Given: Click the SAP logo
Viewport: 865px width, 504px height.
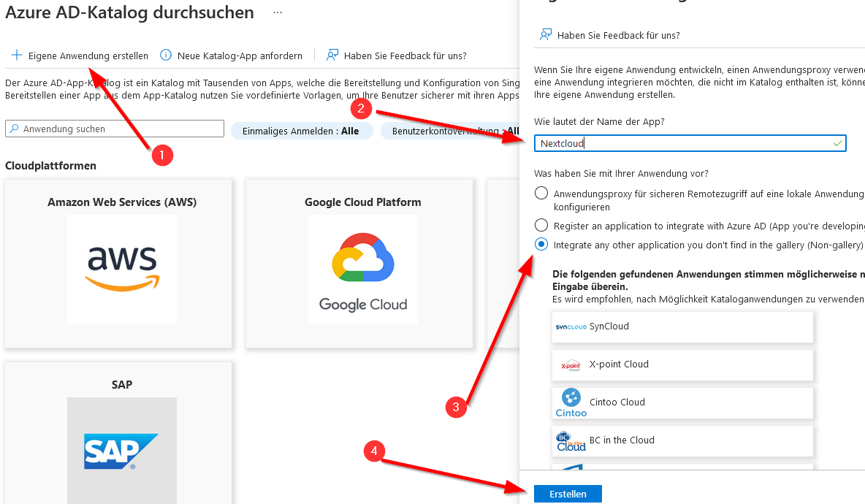Looking at the screenshot, I should (x=122, y=451).
